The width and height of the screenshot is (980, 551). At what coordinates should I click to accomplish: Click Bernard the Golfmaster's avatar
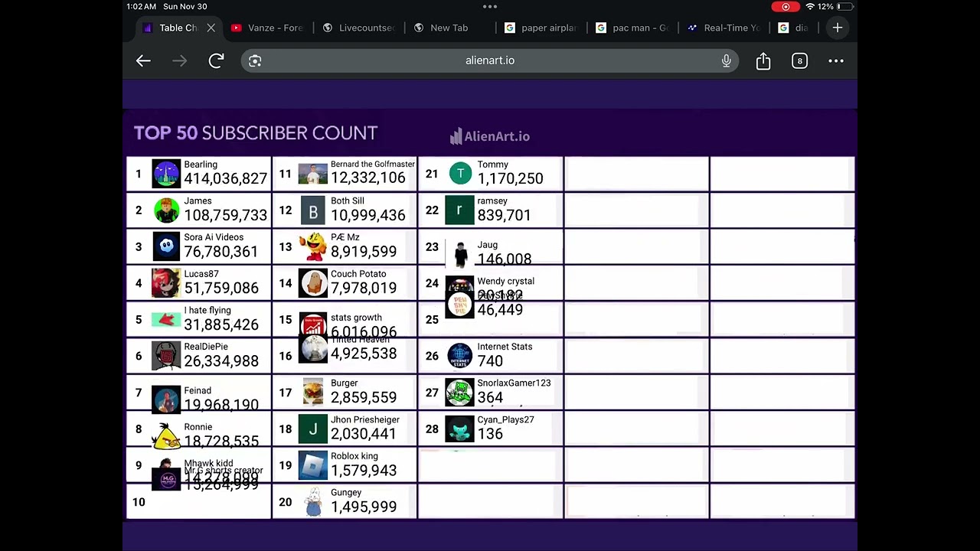pyautogui.click(x=312, y=174)
